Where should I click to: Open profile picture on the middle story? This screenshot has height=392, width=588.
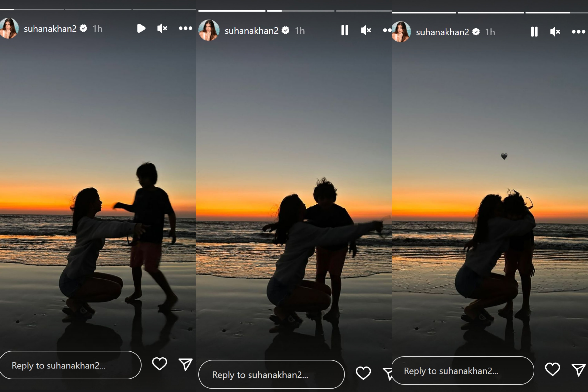tap(209, 30)
